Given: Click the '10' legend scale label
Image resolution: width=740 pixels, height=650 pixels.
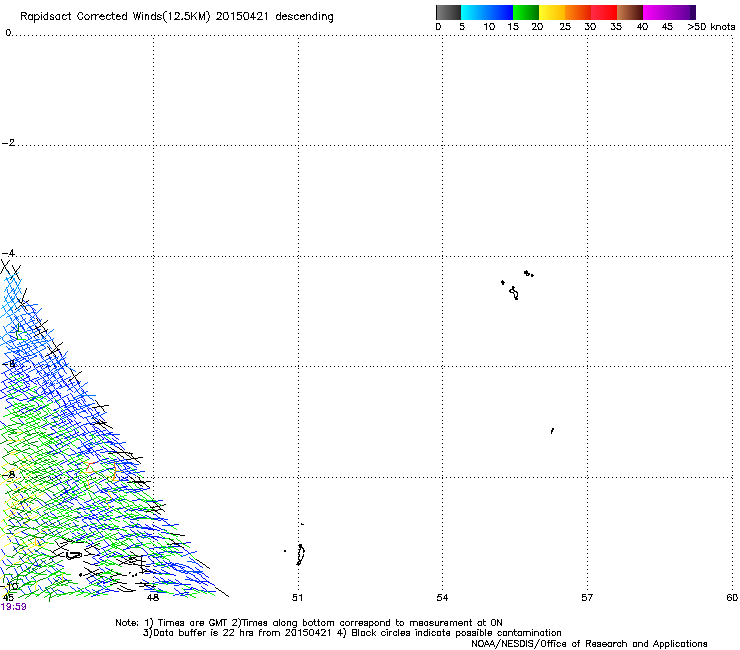Looking at the screenshot, I should coord(489,27).
